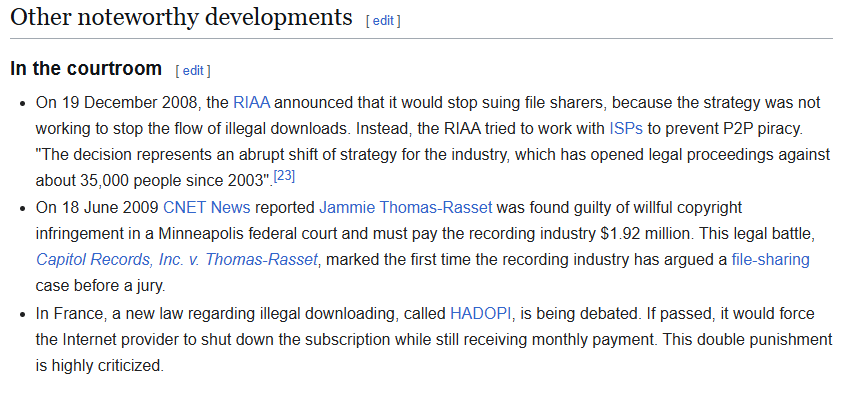Open the RIAA article link
This screenshot has width=849, height=394.
(x=252, y=102)
